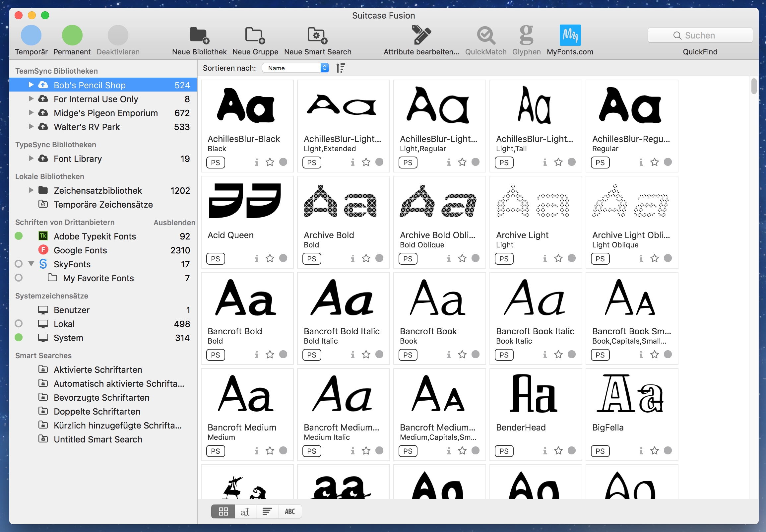The image size is (766, 532).
Task: Toggle Lokal system fonts activation circle
Action: tap(19, 324)
